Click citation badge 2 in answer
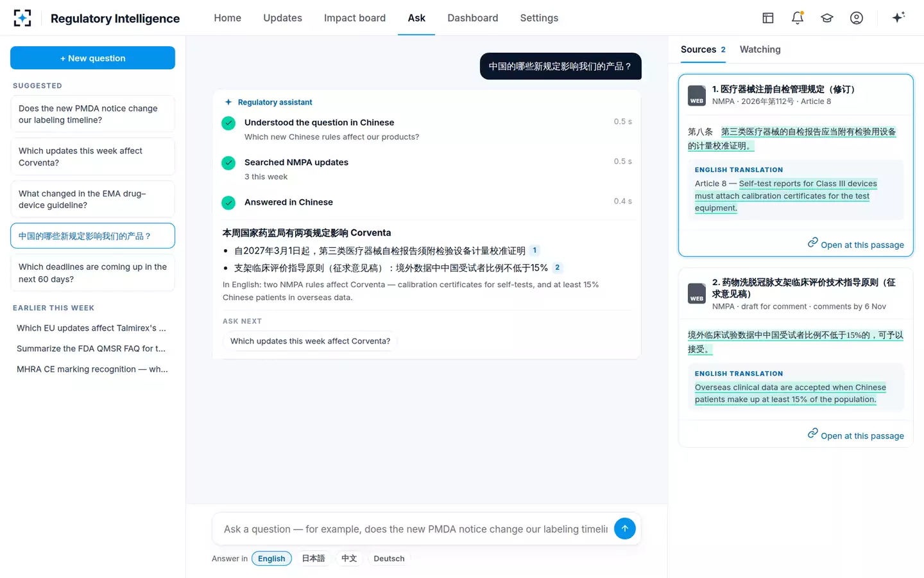The height and width of the screenshot is (578, 924). pos(557,268)
